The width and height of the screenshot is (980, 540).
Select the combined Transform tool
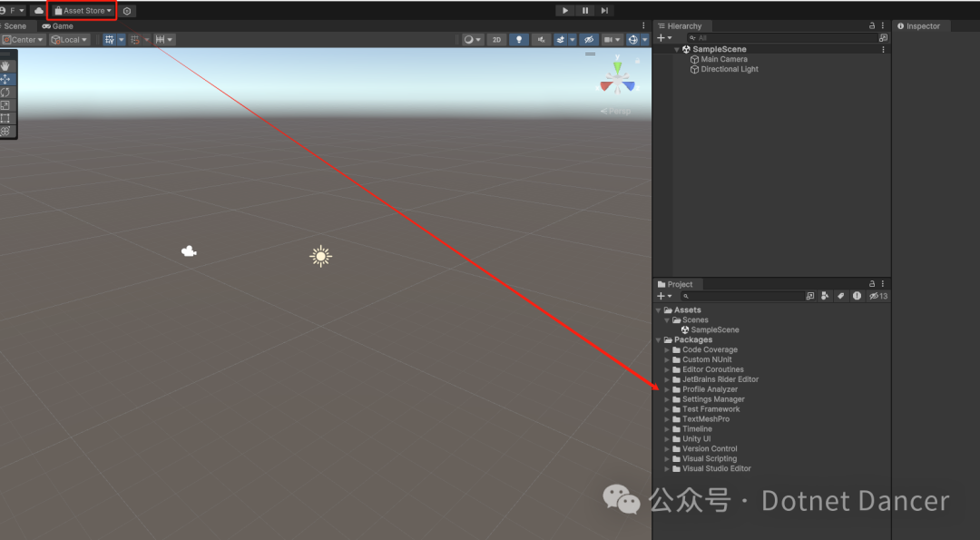(5, 132)
